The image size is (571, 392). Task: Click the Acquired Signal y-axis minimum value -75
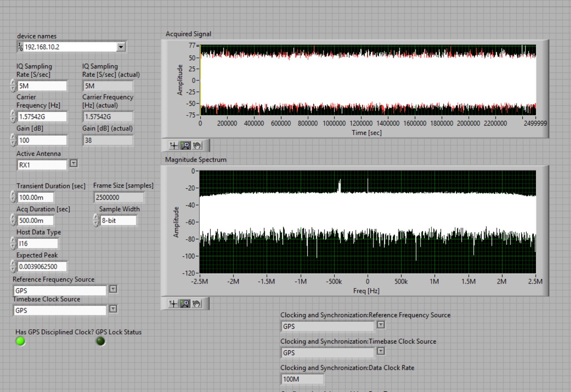191,115
